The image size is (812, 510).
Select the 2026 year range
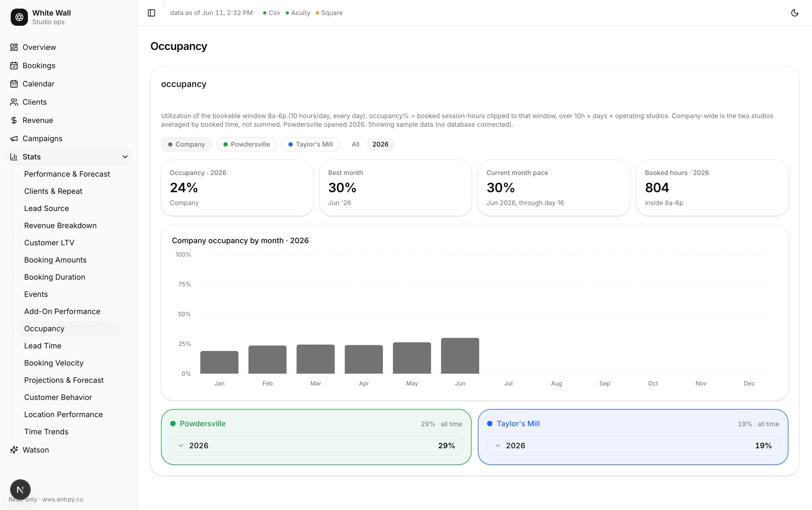[x=380, y=144]
